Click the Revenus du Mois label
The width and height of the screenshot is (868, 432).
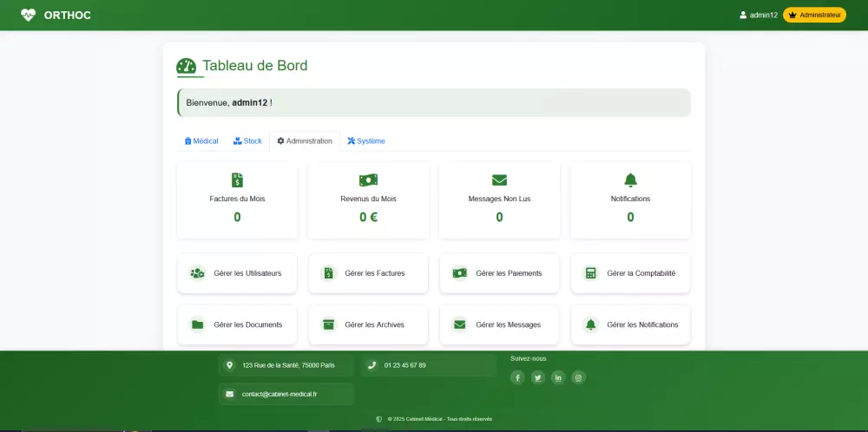[x=368, y=199]
